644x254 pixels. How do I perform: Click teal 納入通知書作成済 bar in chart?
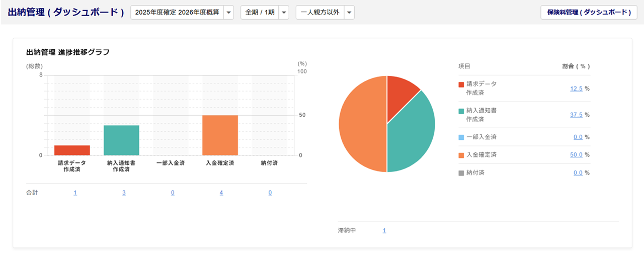pyautogui.click(x=121, y=140)
